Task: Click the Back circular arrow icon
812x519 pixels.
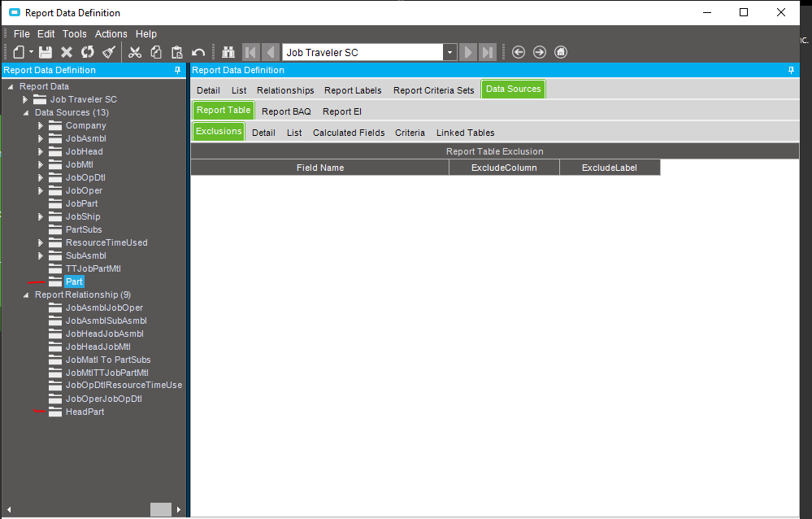Action: (x=519, y=52)
